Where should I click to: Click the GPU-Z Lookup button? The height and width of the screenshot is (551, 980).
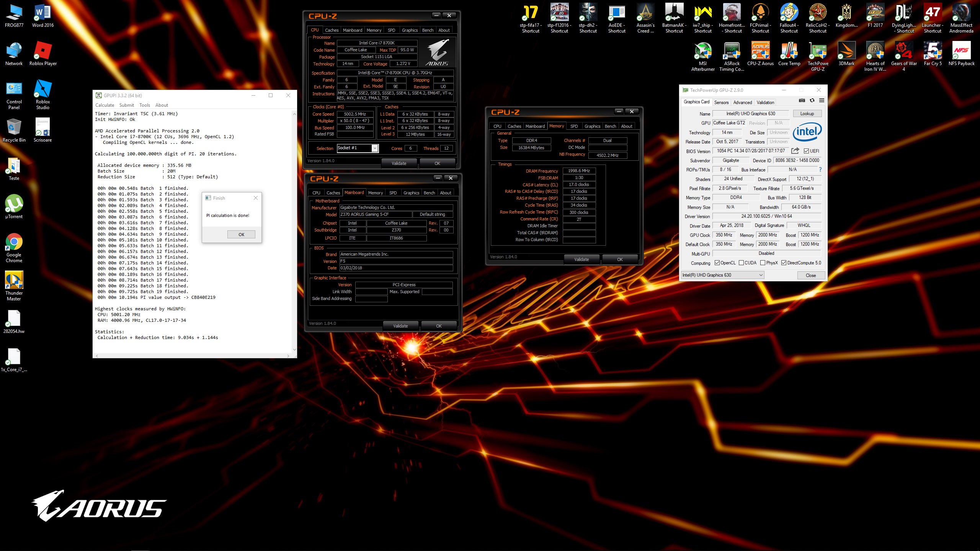click(807, 114)
